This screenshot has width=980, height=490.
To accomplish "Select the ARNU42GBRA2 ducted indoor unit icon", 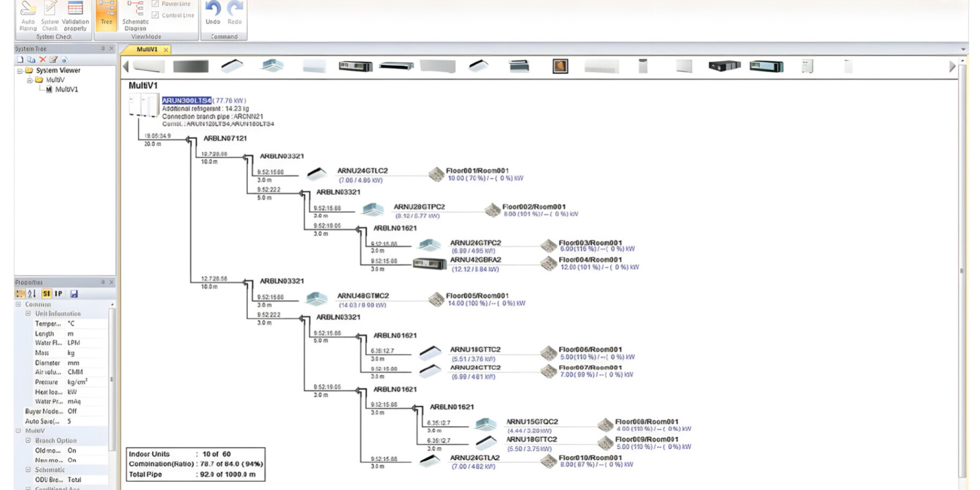I will [x=429, y=264].
